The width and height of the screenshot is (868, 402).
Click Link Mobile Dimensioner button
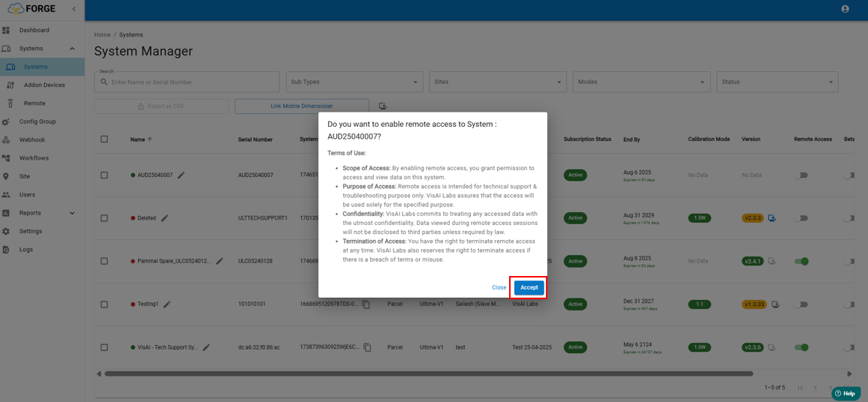click(x=302, y=106)
